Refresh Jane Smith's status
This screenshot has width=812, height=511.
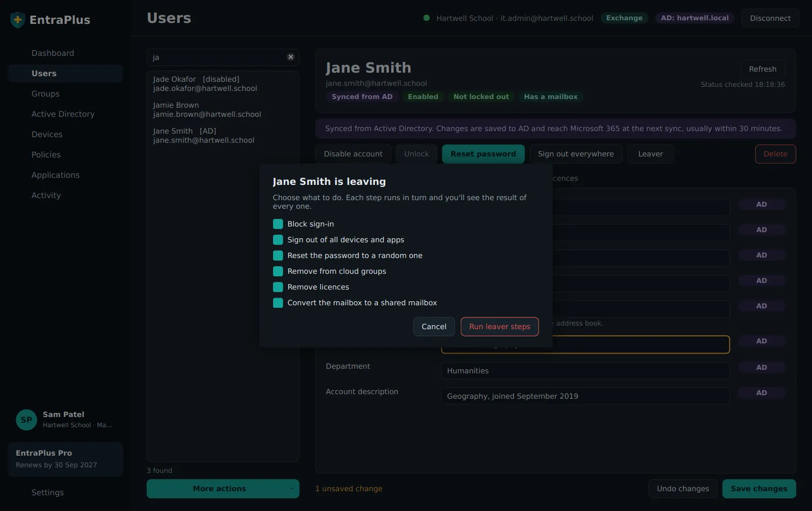click(762, 69)
